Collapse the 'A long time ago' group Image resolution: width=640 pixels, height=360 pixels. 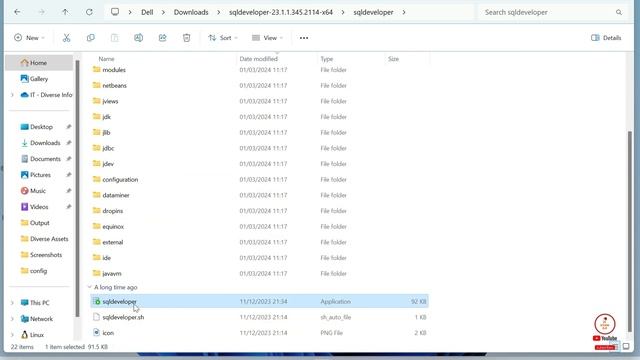[89, 287]
